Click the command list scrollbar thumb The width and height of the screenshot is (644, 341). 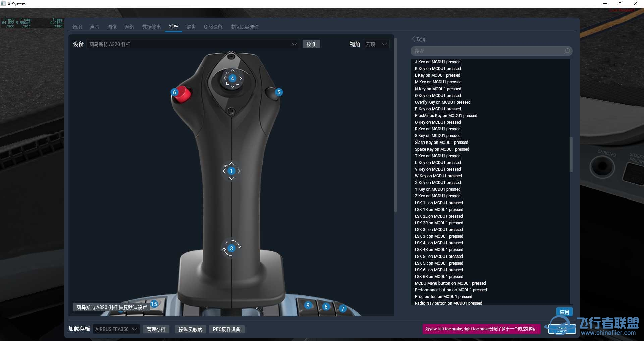(571, 154)
